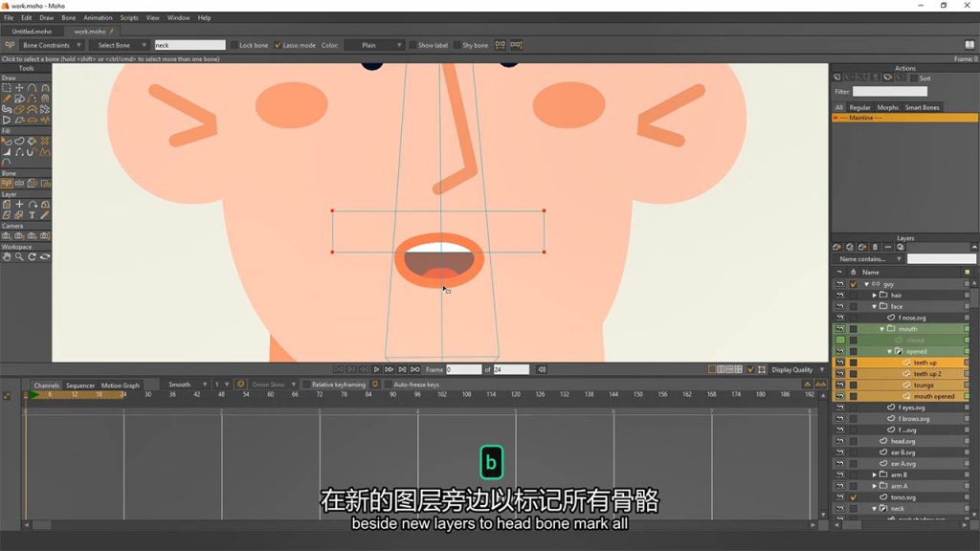Open the Select Bone dropdown
This screenshot has height=551, width=980.
tap(119, 45)
